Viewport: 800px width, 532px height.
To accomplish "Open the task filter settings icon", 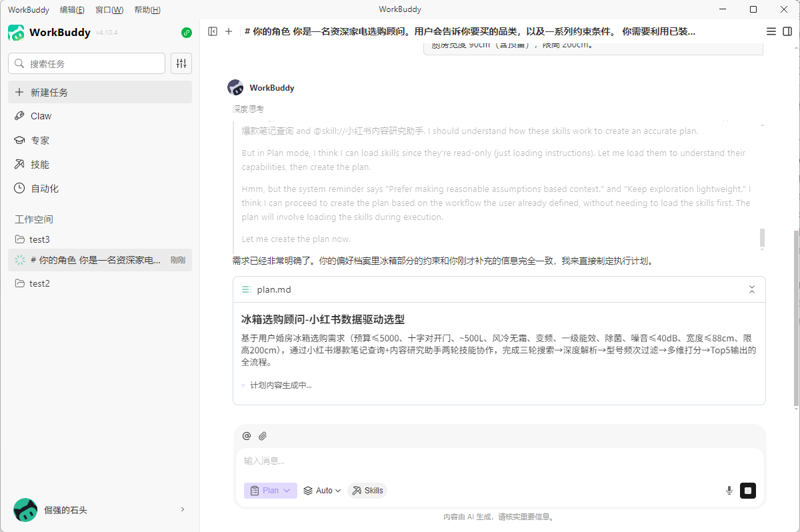I will point(181,63).
